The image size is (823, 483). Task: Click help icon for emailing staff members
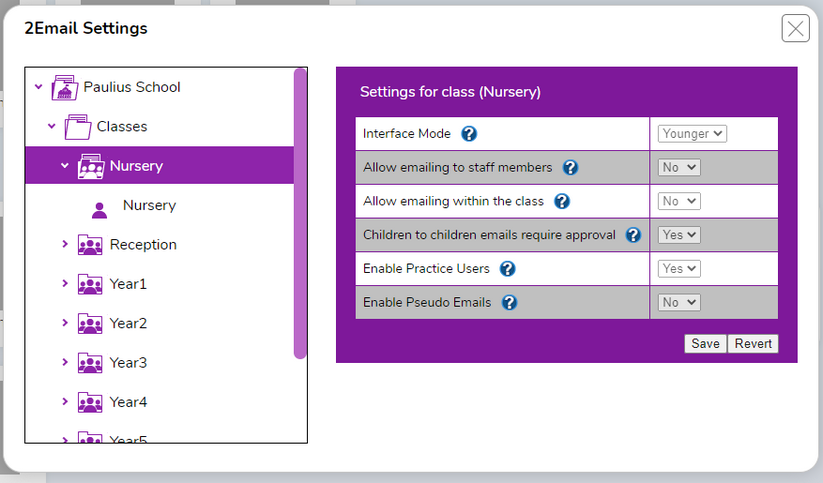(x=571, y=168)
